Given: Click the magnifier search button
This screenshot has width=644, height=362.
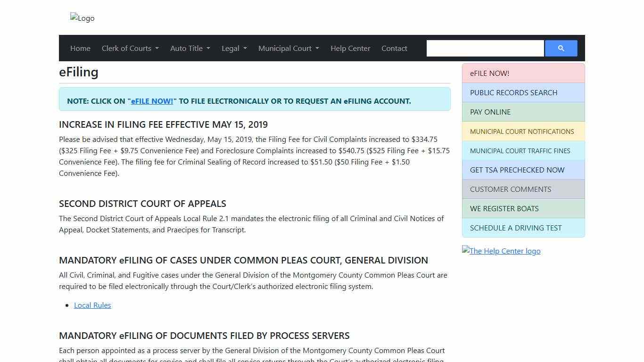Looking at the screenshot, I should 561,48.
